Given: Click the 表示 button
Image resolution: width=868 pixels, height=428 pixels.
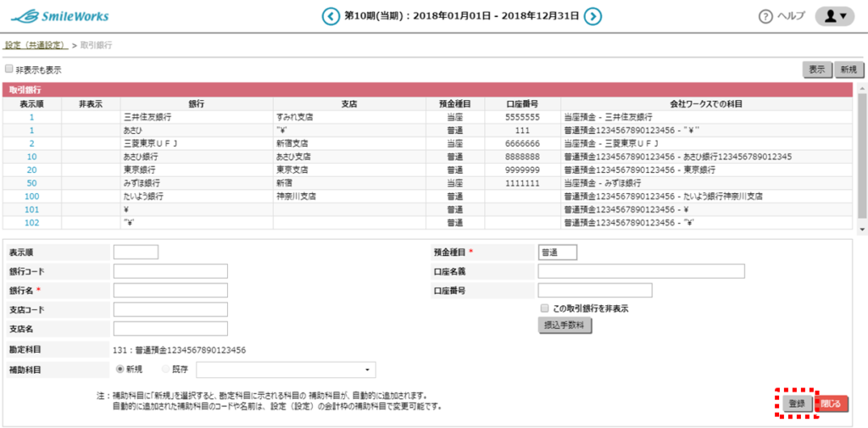Looking at the screenshot, I should (817, 69).
